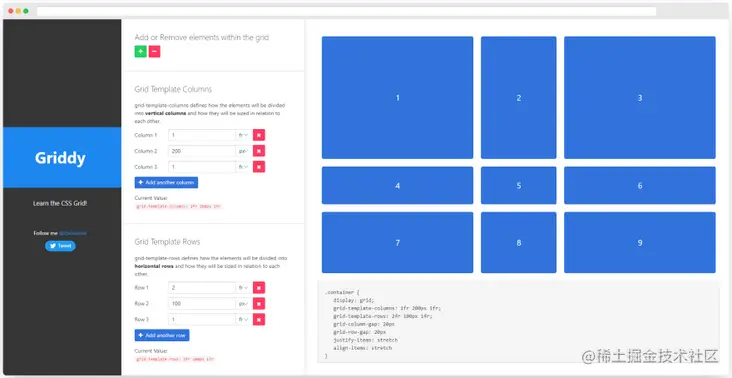732x378 pixels.
Task: Delete Column 3 with the red X icon
Action: [259, 167]
